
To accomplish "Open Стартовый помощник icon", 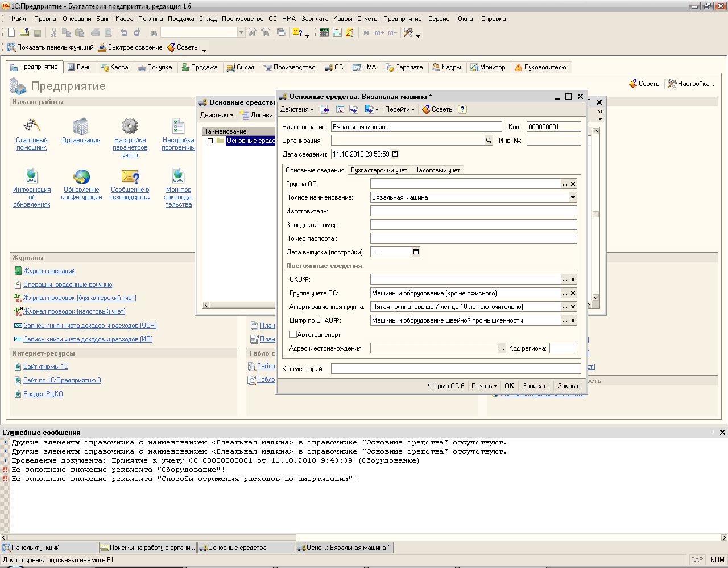I will pos(31,126).
